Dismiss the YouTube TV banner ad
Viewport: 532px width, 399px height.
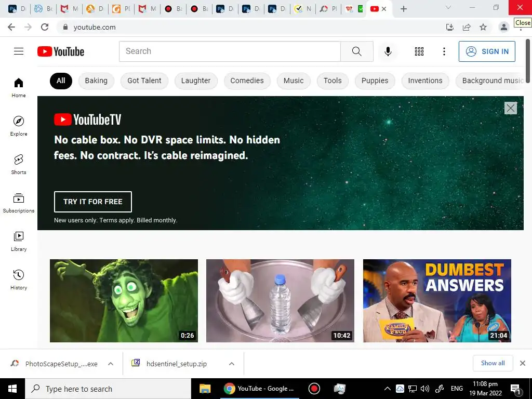click(x=510, y=108)
